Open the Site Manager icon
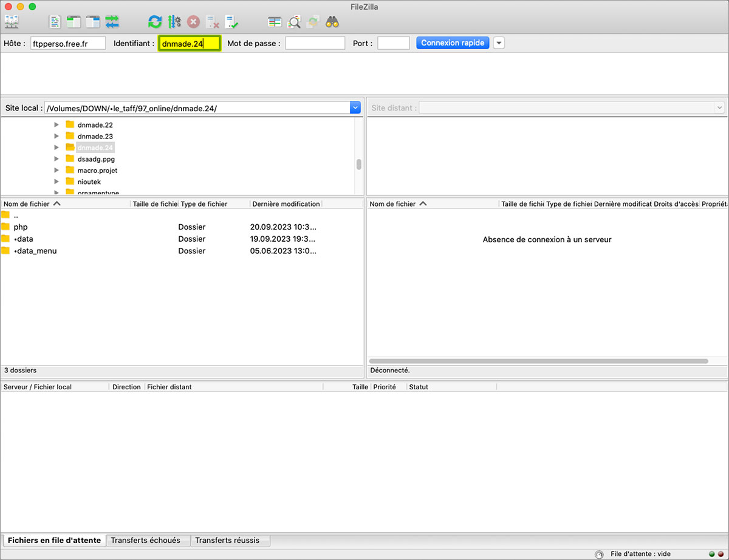Screen dimensions: 729x560 [x=12, y=22]
